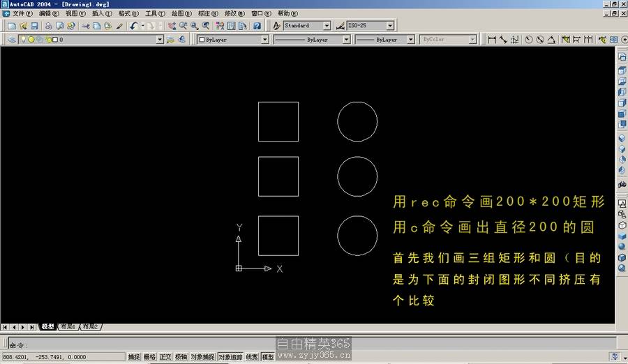Viewport: 628px width, 364px height.
Task: Open the ISO-25 dimension style dropdown
Action: (389, 26)
